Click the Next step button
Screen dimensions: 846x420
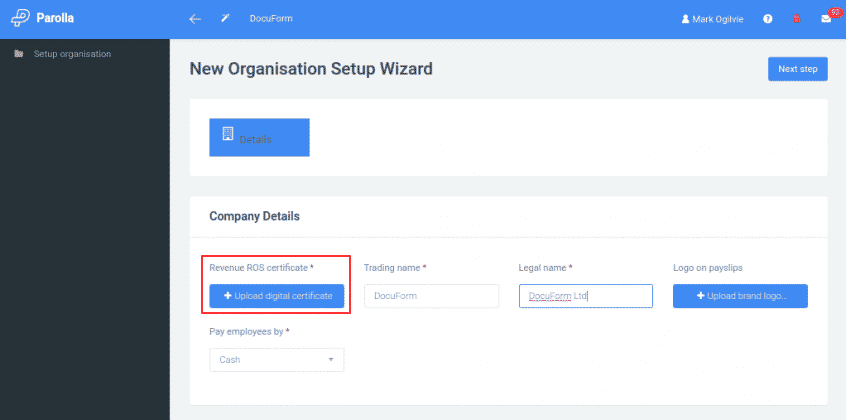point(797,69)
